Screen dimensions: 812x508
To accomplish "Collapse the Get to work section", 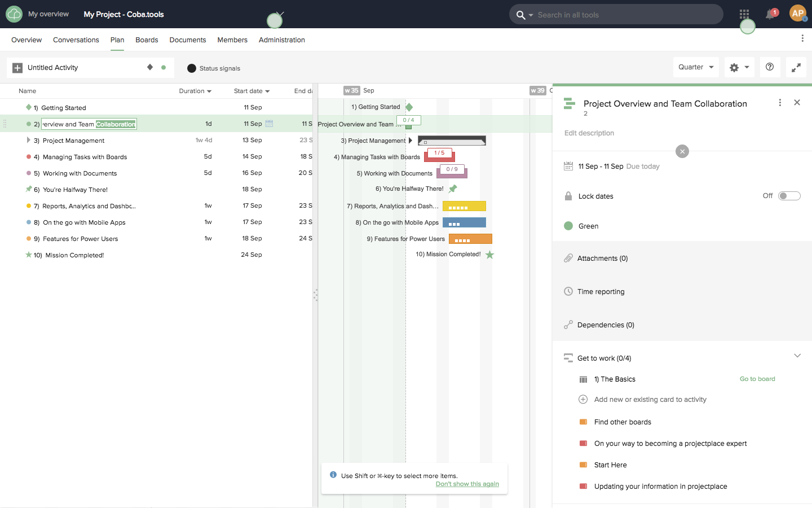I will point(797,356).
